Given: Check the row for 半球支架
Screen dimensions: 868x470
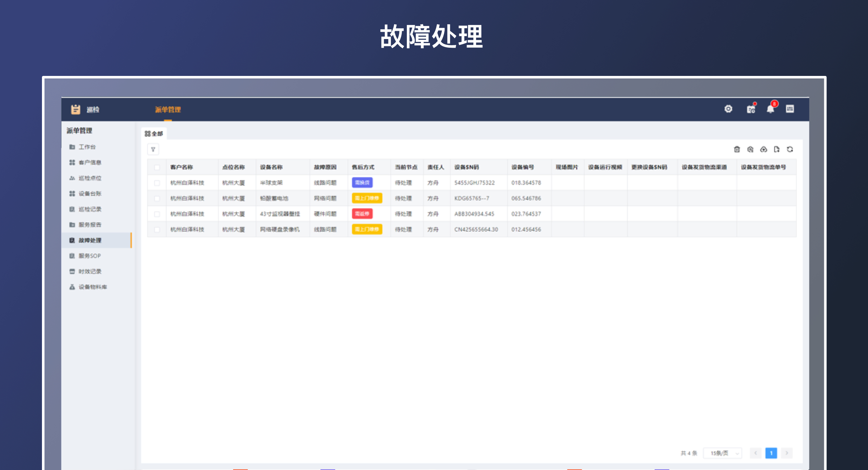Looking at the screenshot, I should (157, 183).
